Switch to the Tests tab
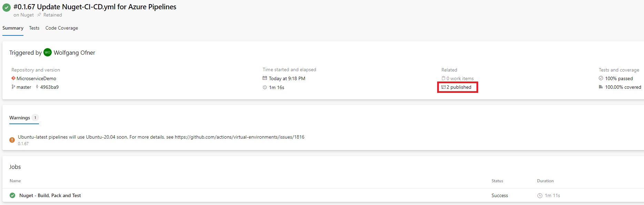This screenshot has height=205, width=644. coord(34,28)
